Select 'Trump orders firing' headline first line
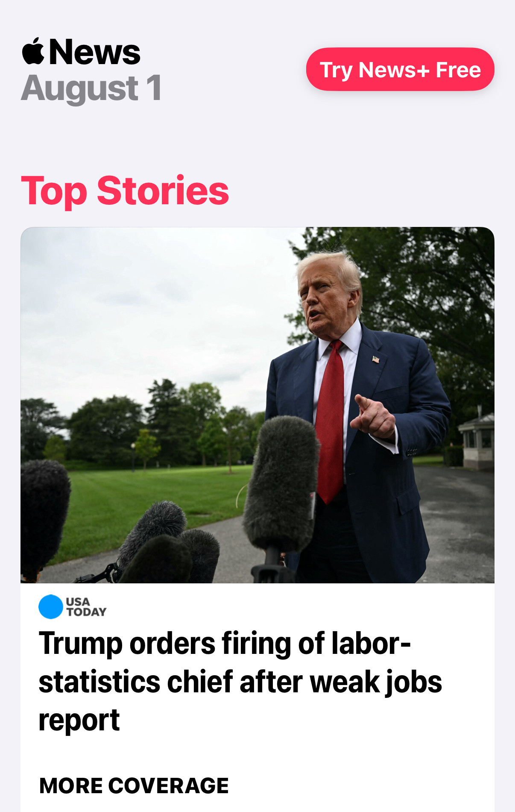 tap(225, 644)
